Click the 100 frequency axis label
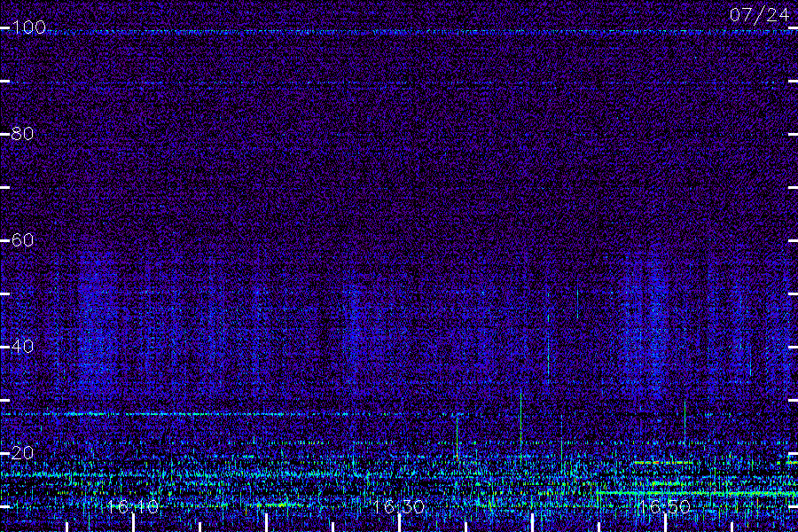This screenshot has height=532, width=798. tap(28, 27)
